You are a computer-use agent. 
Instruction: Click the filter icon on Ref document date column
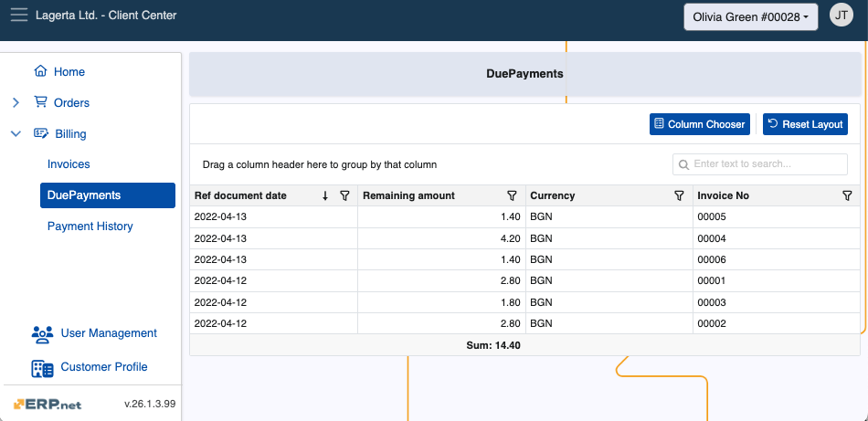point(344,195)
